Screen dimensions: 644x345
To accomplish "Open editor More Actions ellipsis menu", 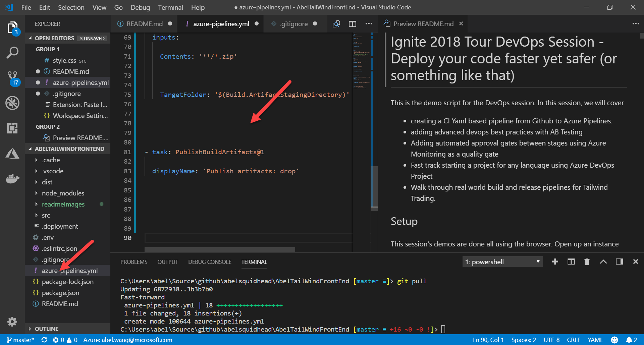I will click(369, 24).
